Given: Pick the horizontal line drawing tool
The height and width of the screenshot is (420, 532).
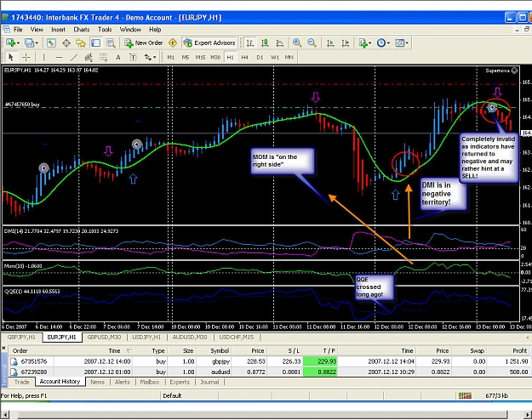Looking at the screenshot, I should tap(59, 57).
